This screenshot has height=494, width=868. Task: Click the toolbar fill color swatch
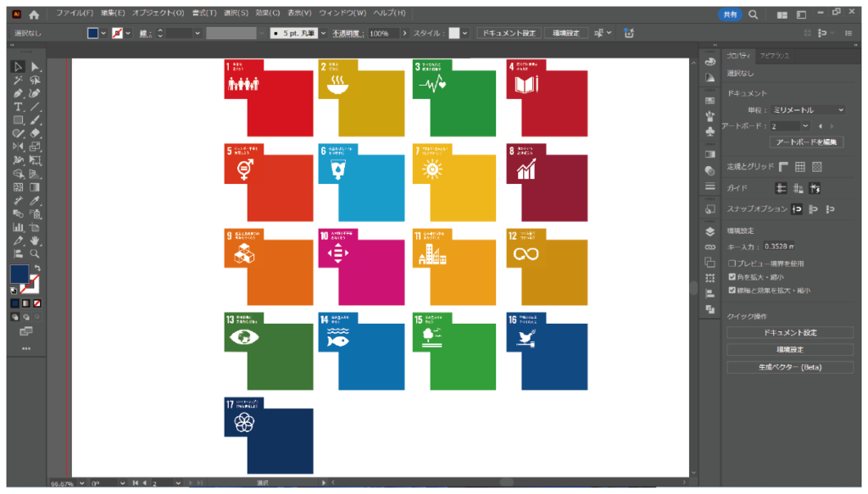coord(19,274)
